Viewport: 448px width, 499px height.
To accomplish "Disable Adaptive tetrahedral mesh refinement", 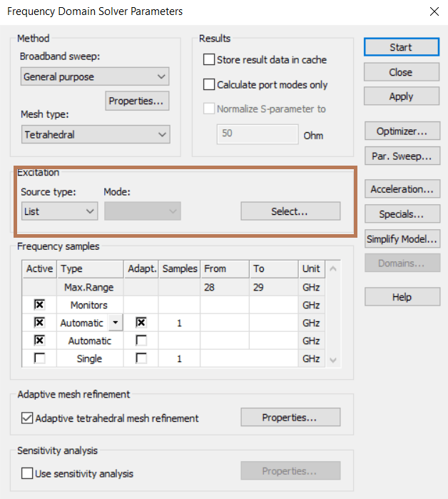I will click(28, 418).
